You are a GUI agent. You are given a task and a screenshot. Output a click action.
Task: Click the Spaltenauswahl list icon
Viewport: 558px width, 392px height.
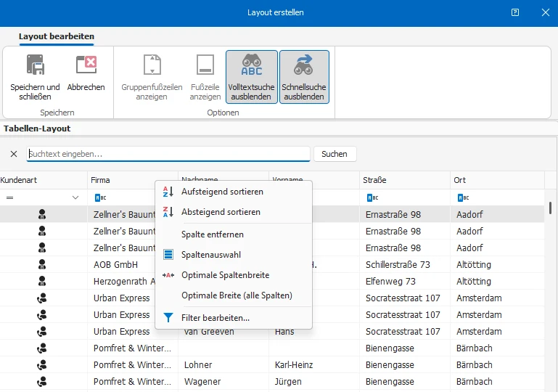point(168,255)
